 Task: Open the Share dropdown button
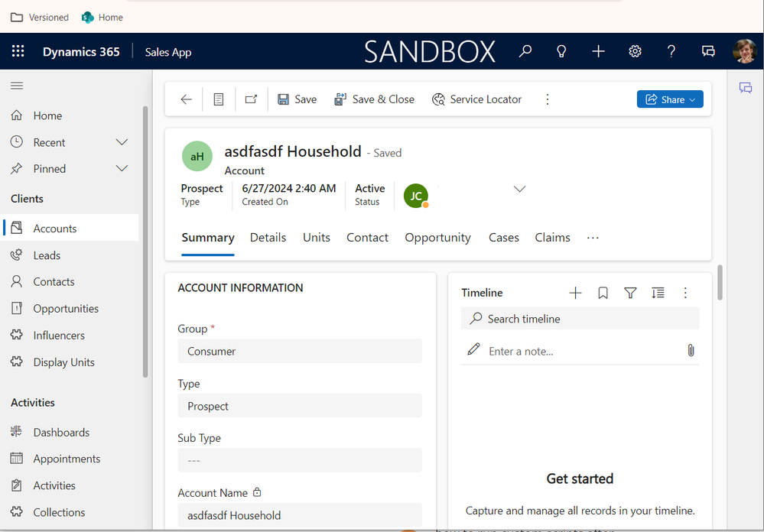coord(669,99)
